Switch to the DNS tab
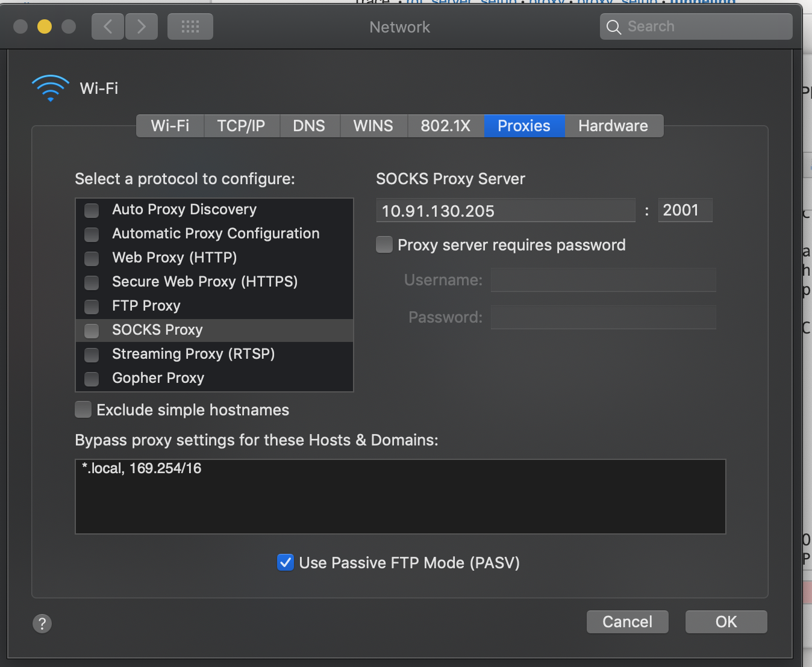This screenshot has height=667, width=812. tap(309, 126)
